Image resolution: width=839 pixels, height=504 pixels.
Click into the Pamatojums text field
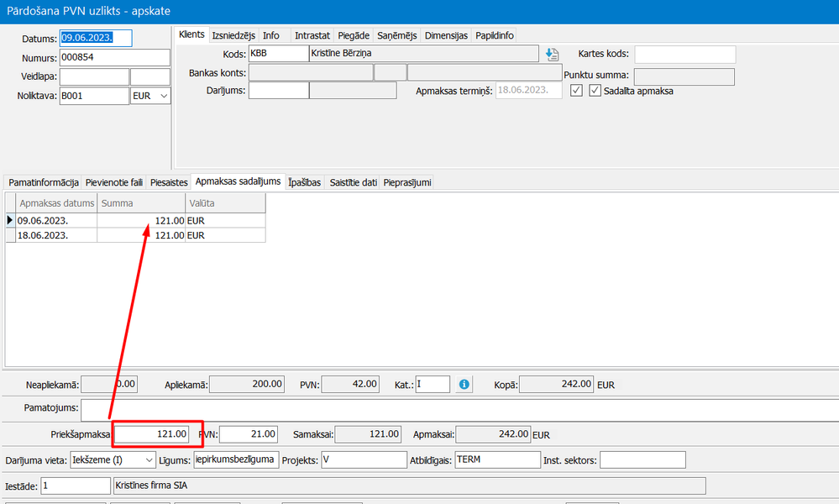(x=454, y=408)
